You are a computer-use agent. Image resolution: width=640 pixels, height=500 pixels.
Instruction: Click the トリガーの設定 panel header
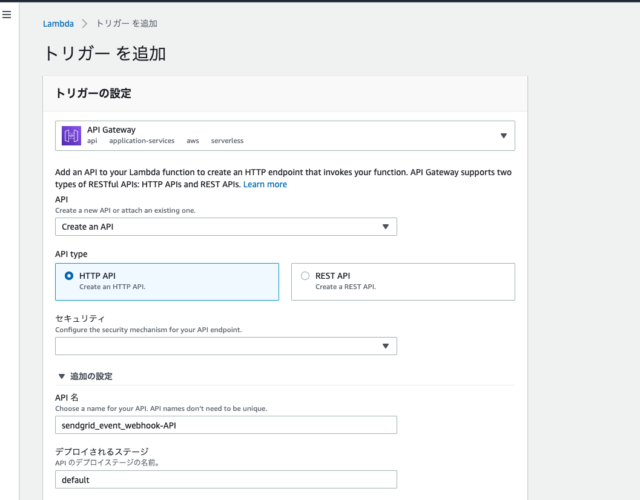click(285, 93)
